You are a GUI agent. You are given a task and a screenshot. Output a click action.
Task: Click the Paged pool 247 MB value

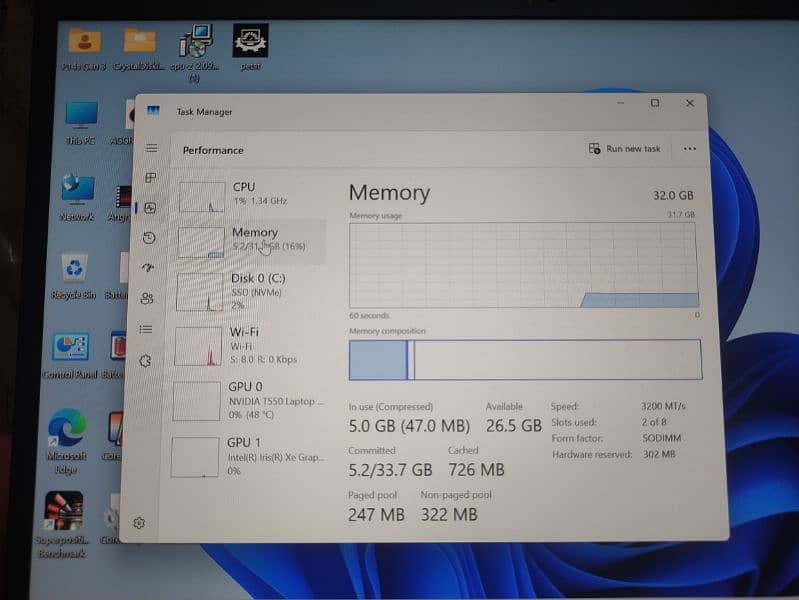pos(377,514)
